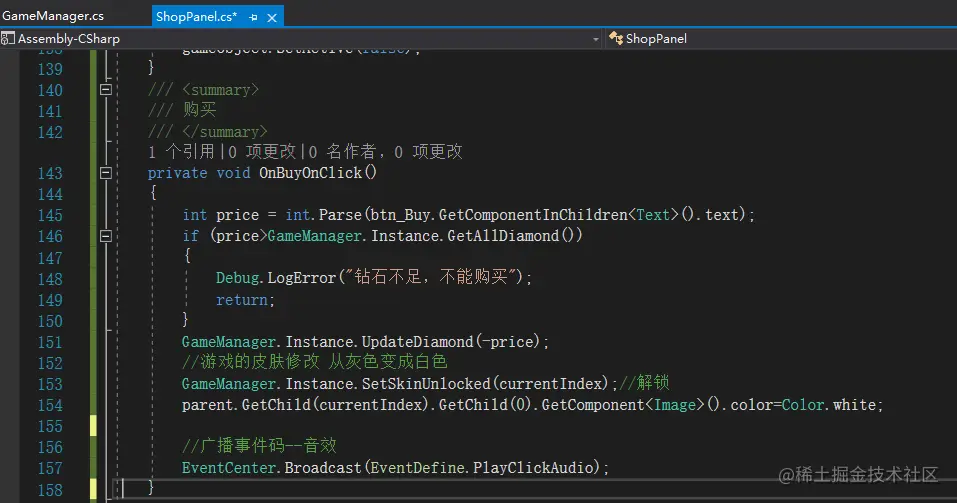Viewport: 957px width, 503px height.
Task: Click the 'int price' declaration on line 145
Action: [x=220, y=215]
